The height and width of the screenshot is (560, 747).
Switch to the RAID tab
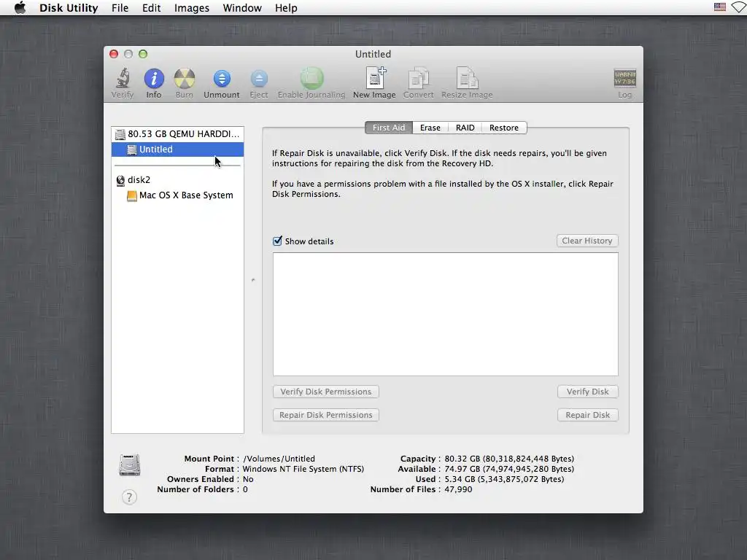465,128
